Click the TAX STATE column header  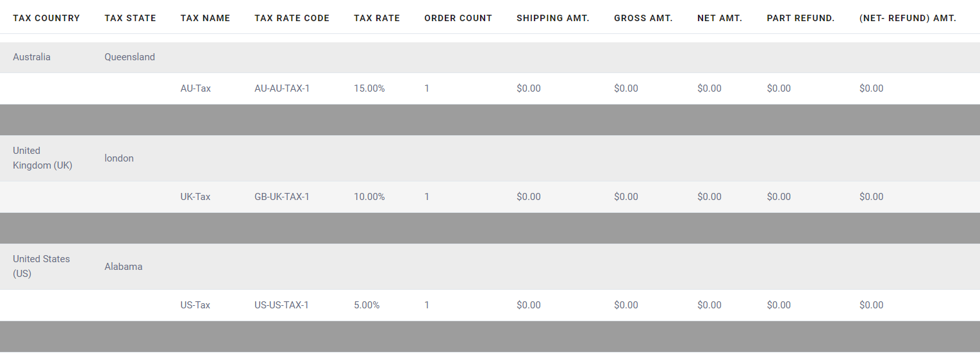tap(130, 18)
